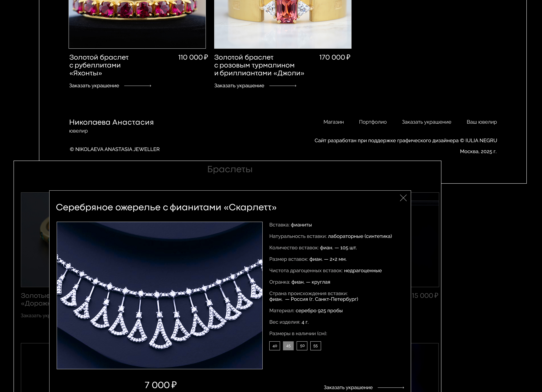This screenshot has width=542, height=392.
Task: Order the Яхонты rubellite bracelet
Action: pos(94,86)
